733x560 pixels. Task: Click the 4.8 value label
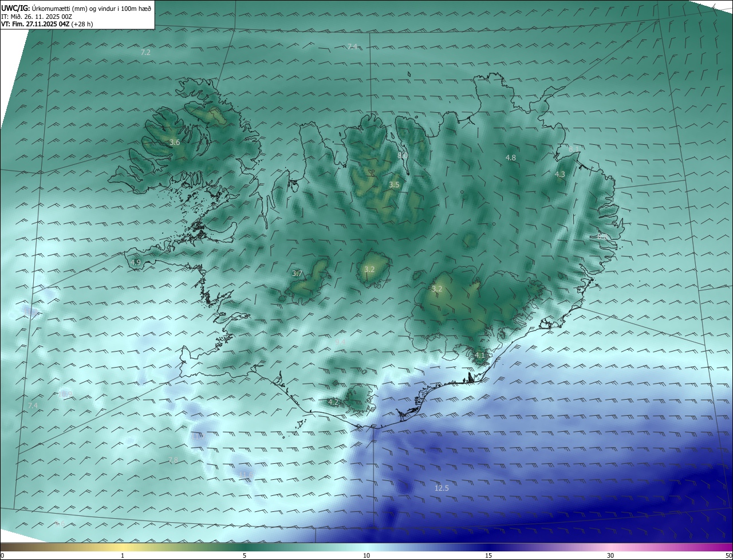[511, 157]
